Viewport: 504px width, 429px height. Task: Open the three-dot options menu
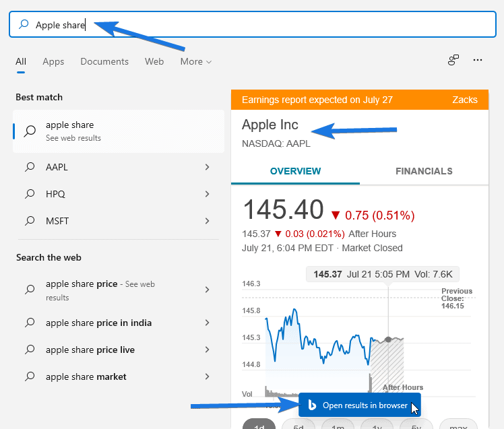478,60
